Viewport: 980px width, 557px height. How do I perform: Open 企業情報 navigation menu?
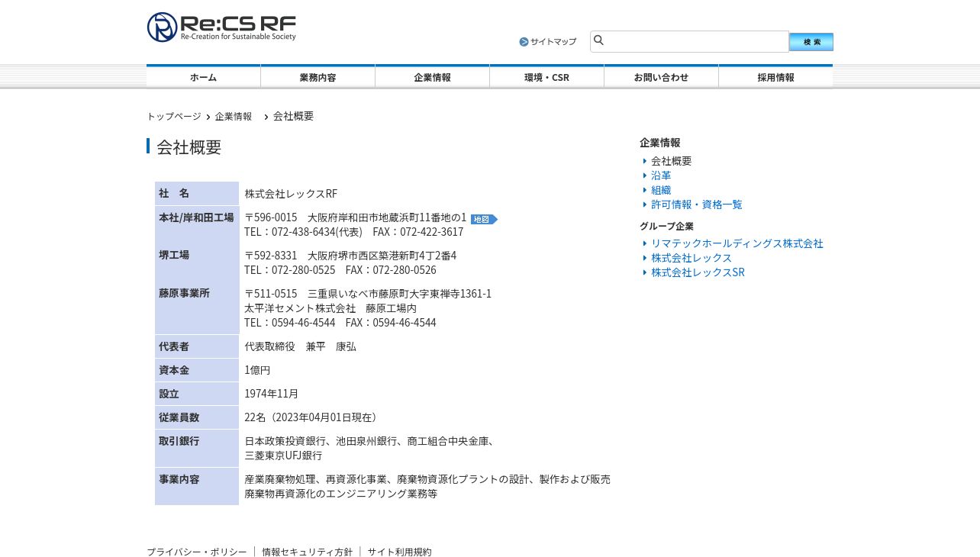433,77
